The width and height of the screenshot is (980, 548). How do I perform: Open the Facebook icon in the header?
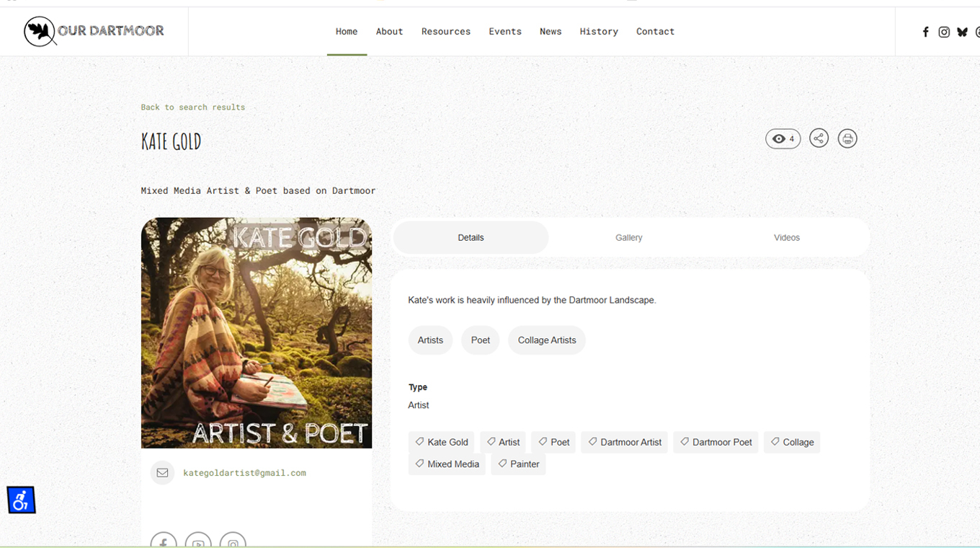click(x=926, y=32)
